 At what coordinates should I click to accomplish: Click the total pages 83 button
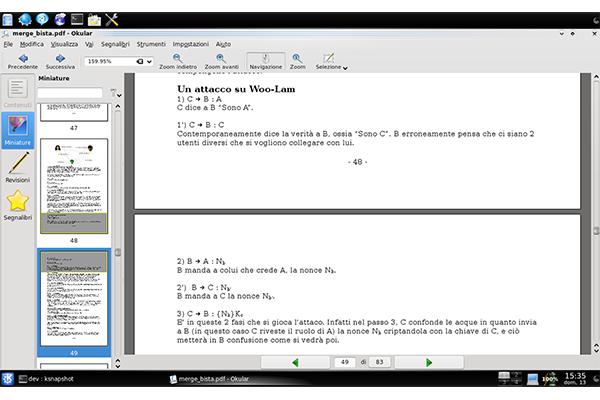pos(379,362)
